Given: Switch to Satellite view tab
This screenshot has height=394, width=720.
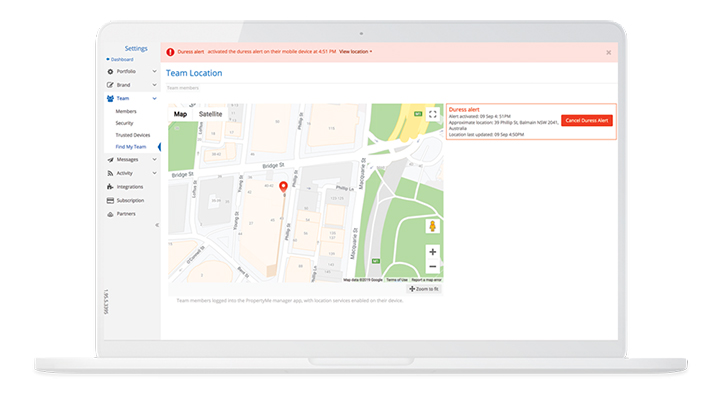Looking at the screenshot, I should [210, 114].
